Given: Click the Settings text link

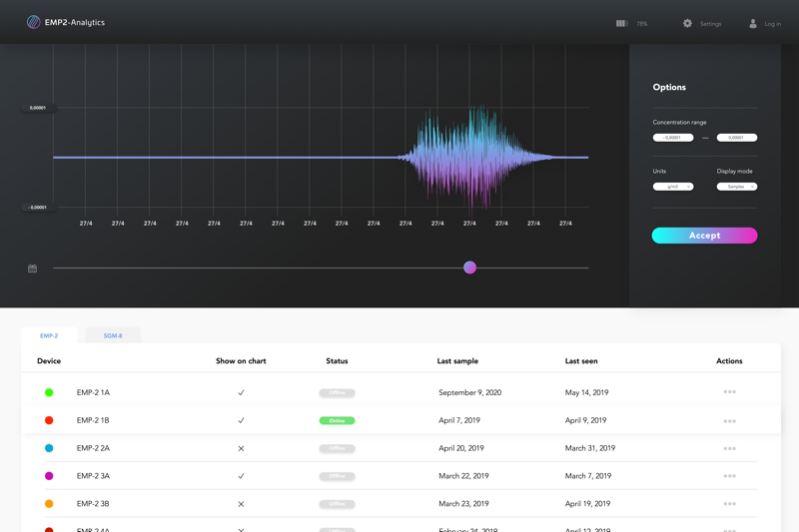Looking at the screenshot, I should 710,24.
